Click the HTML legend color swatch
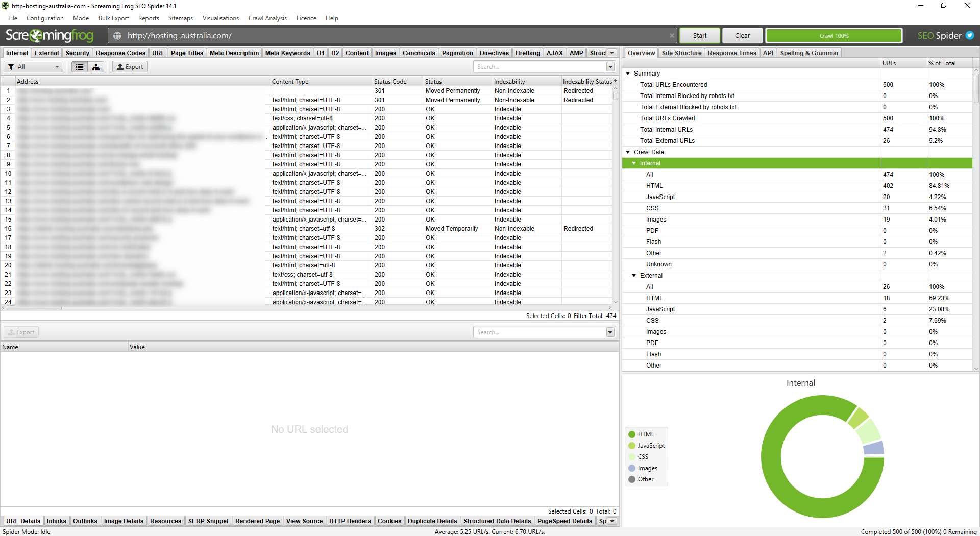This screenshot has height=536, width=980. tap(632, 434)
